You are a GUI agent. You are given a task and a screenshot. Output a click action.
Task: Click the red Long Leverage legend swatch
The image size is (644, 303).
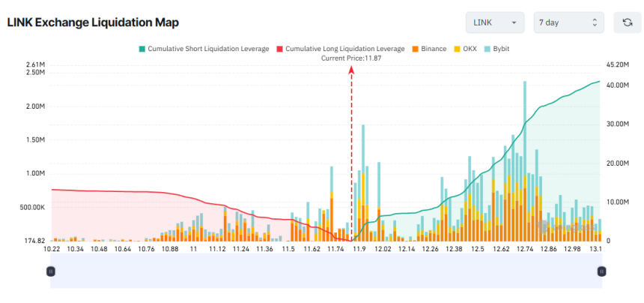282,49
